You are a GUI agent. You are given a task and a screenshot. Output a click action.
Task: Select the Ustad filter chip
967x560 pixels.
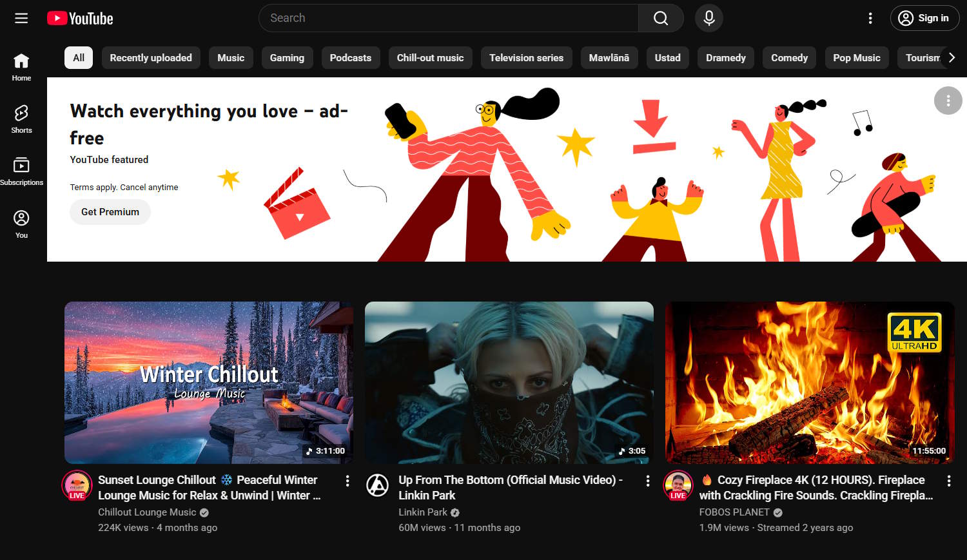point(668,58)
